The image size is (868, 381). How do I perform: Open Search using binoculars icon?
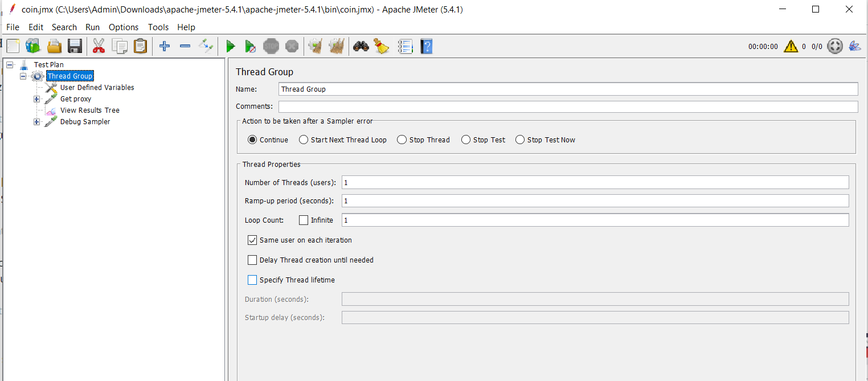coord(361,46)
